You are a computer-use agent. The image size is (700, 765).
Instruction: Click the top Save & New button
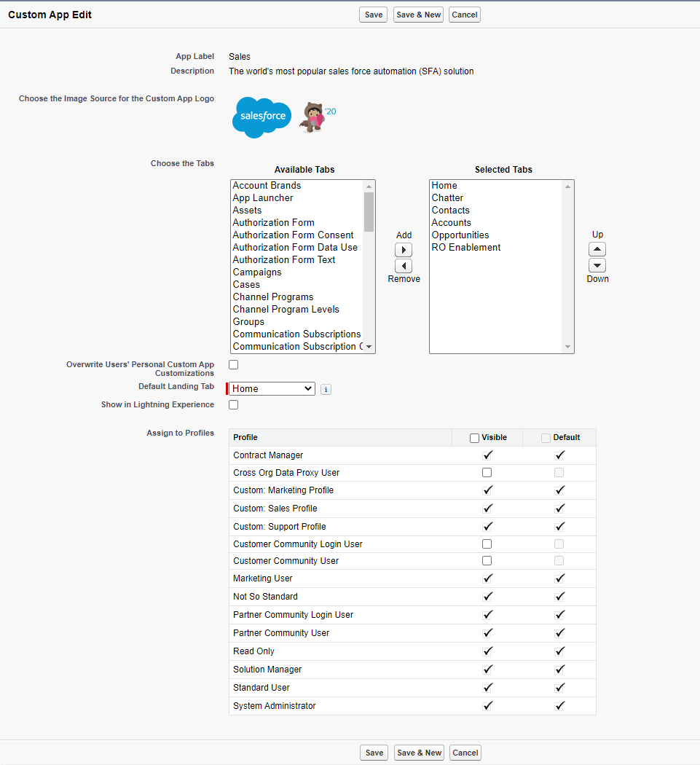click(419, 15)
